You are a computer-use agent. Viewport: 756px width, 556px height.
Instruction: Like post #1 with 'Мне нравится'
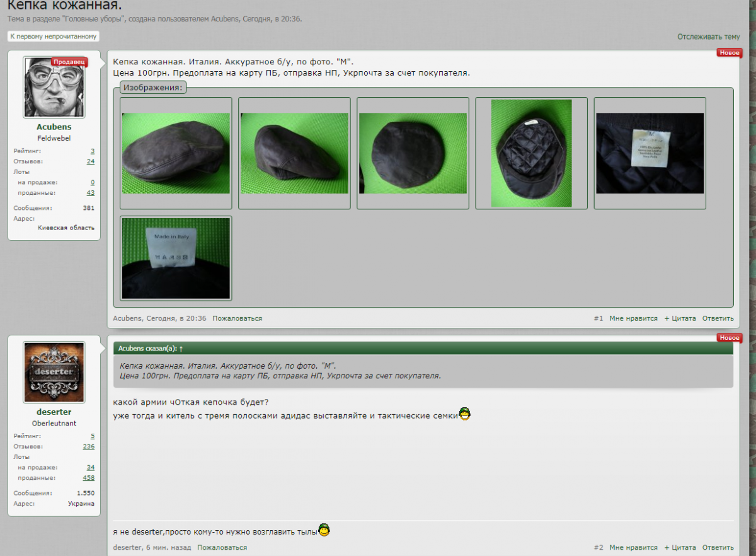tap(633, 318)
